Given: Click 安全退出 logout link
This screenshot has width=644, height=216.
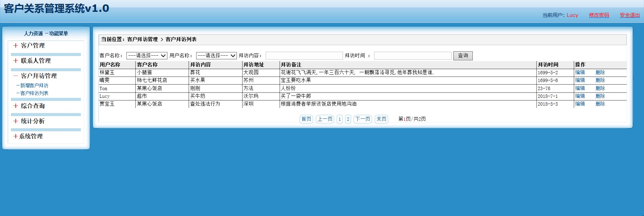Looking at the screenshot, I should (x=630, y=15).
